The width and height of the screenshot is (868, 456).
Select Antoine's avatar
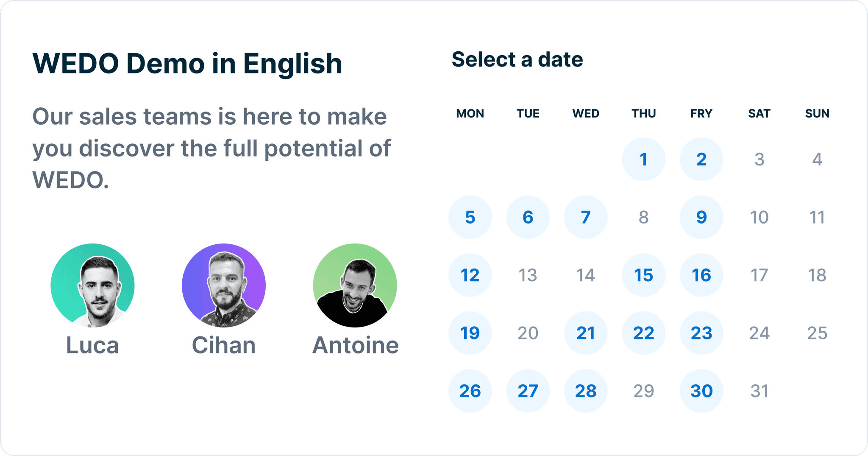click(x=355, y=285)
